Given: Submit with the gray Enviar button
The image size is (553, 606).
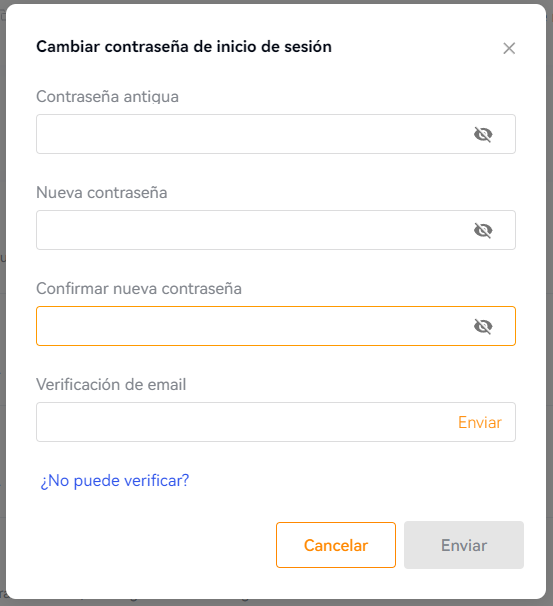Looking at the screenshot, I should point(464,545).
